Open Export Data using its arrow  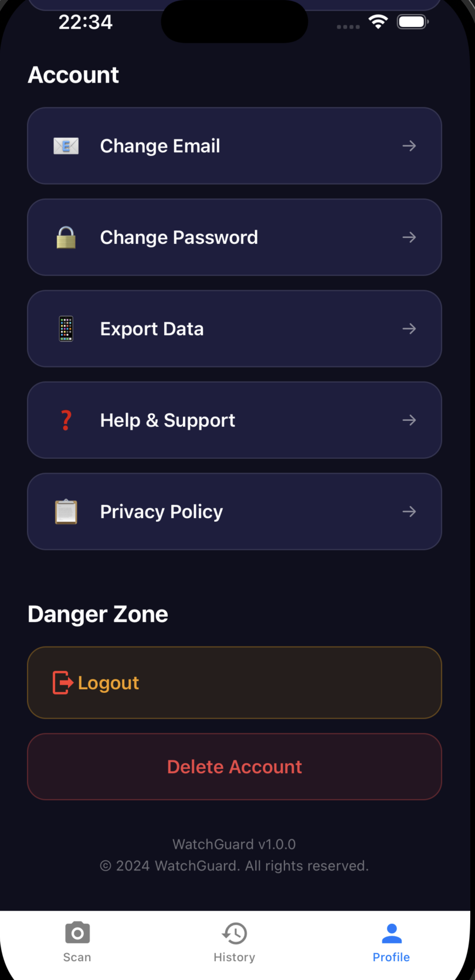click(x=409, y=329)
